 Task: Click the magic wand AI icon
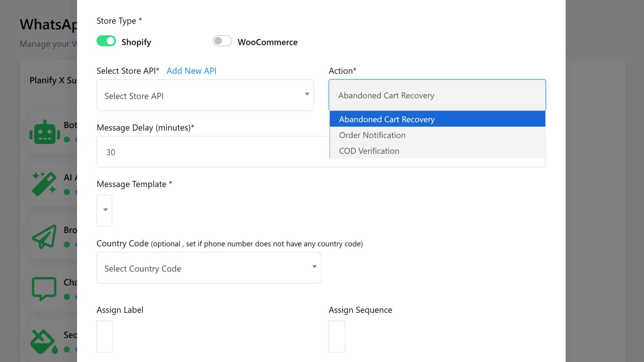click(44, 184)
